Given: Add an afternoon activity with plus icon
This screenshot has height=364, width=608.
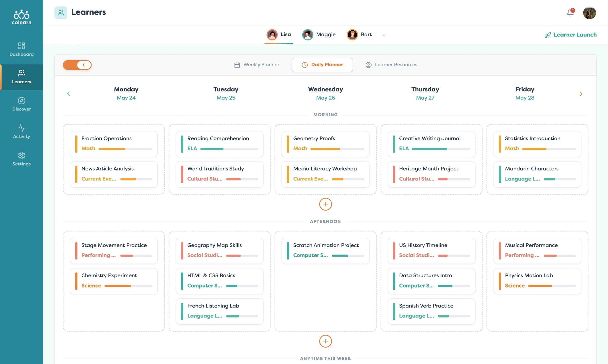Looking at the screenshot, I should (325, 341).
